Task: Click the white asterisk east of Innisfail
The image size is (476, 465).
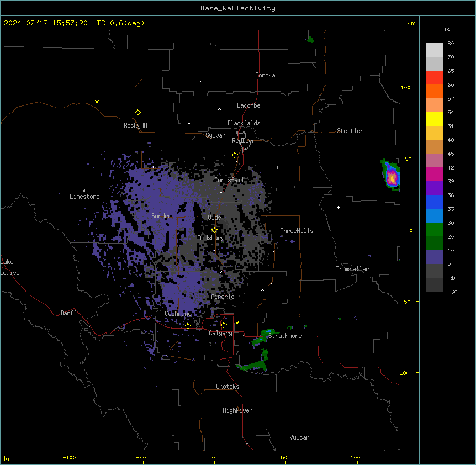Action: (277, 167)
